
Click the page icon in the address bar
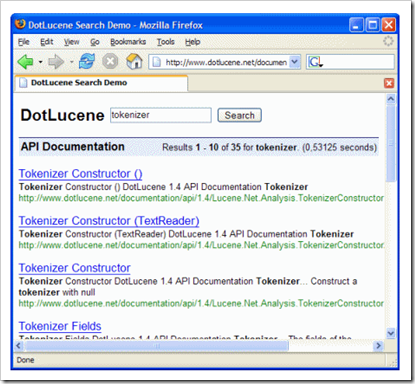(x=157, y=62)
